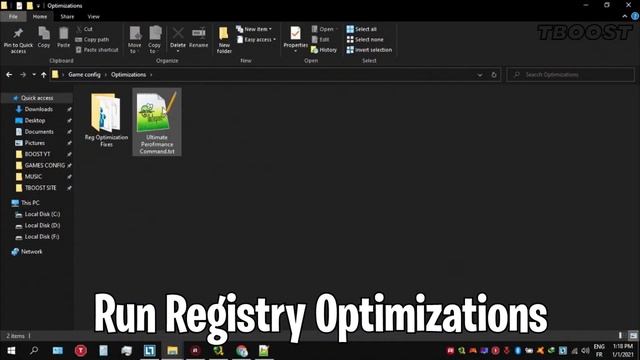Click History in the ribbon
640x360 pixels.
point(324,50)
